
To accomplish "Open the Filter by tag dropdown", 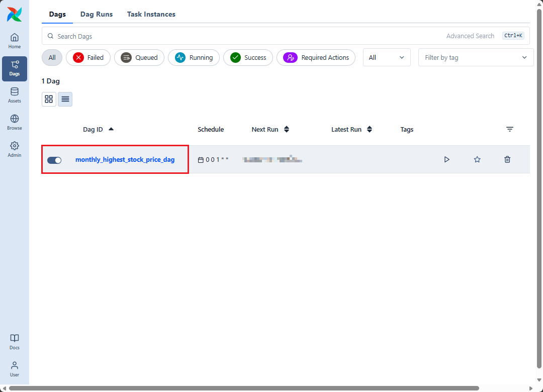I will coord(475,58).
